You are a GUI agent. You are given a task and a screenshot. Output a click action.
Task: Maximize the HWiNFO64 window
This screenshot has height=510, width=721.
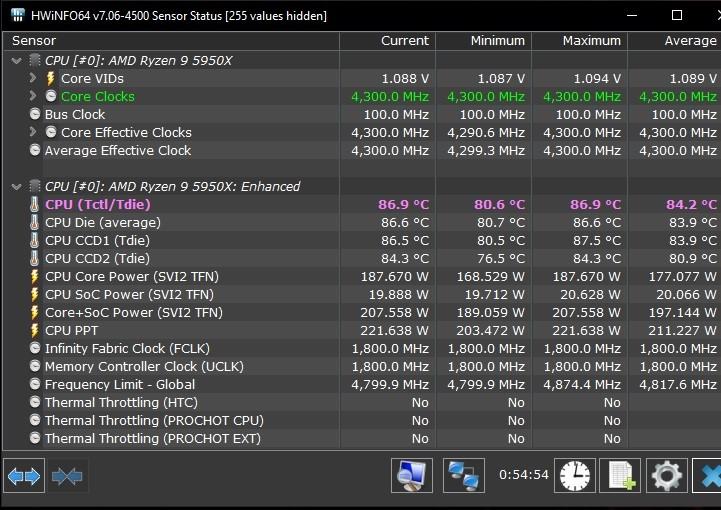pos(677,15)
